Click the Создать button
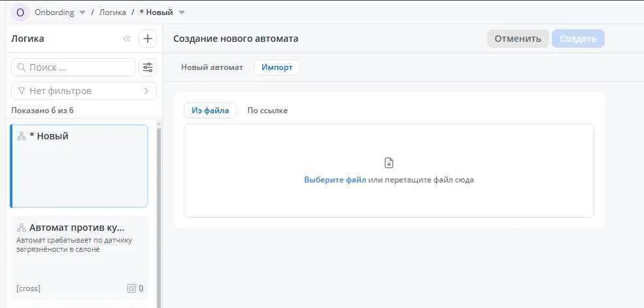Screen dimensions: 644x308 point(578,39)
